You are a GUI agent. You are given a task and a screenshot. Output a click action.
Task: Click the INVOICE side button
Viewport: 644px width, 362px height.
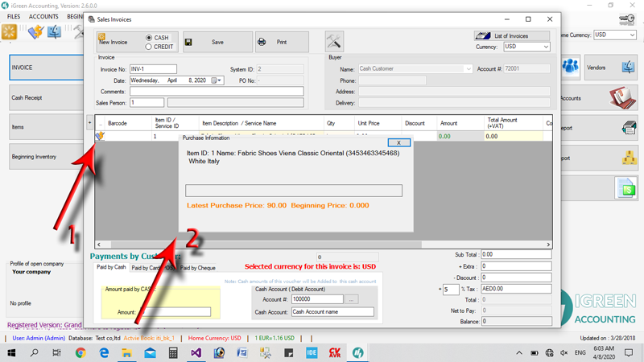[x=47, y=68]
